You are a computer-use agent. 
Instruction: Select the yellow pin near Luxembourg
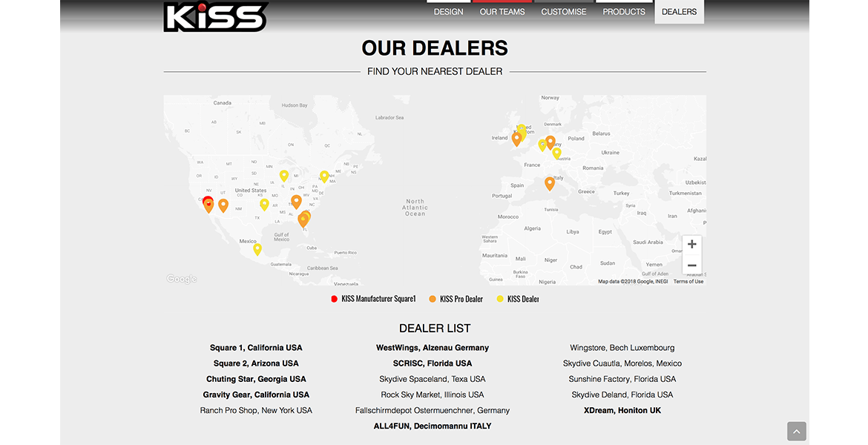click(x=542, y=145)
